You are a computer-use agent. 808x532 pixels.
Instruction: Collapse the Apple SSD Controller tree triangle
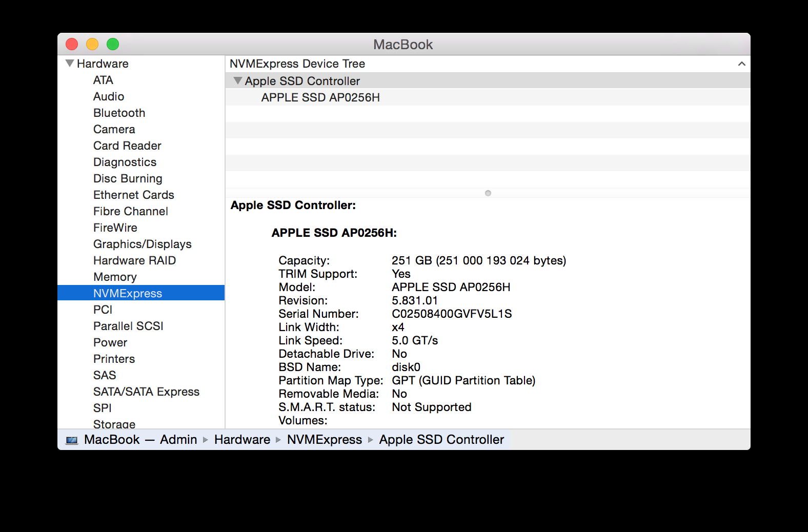(x=237, y=81)
